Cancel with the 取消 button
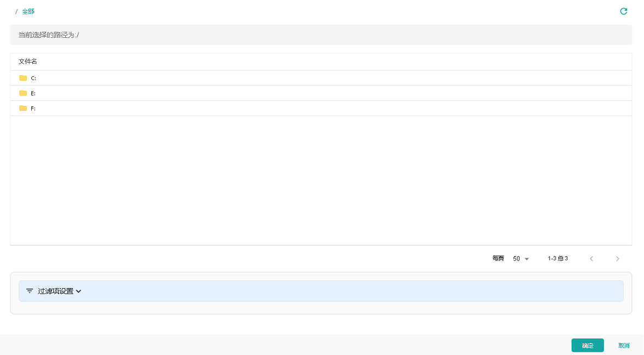The height and width of the screenshot is (355, 644). (624, 345)
